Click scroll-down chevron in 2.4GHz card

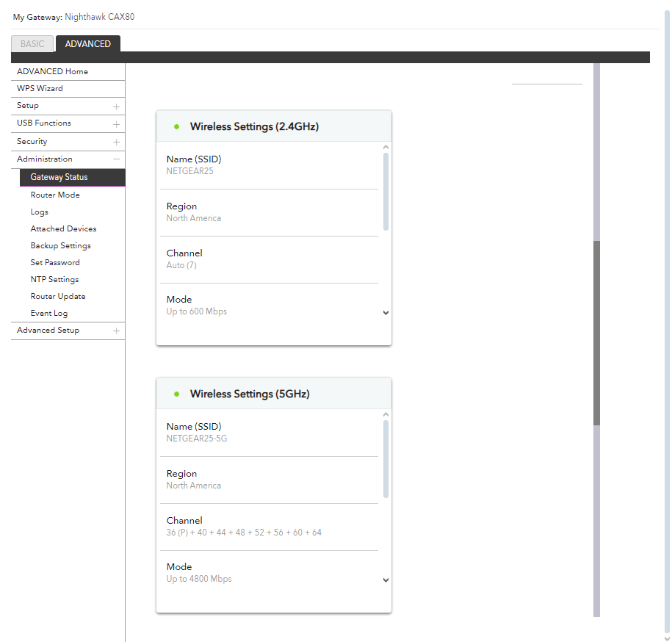pyautogui.click(x=386, y=313)
